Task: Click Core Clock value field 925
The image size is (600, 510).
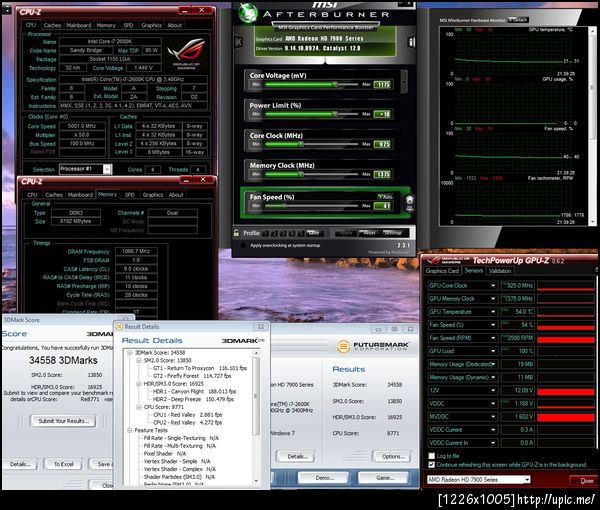Action: [x=382, y=144]
